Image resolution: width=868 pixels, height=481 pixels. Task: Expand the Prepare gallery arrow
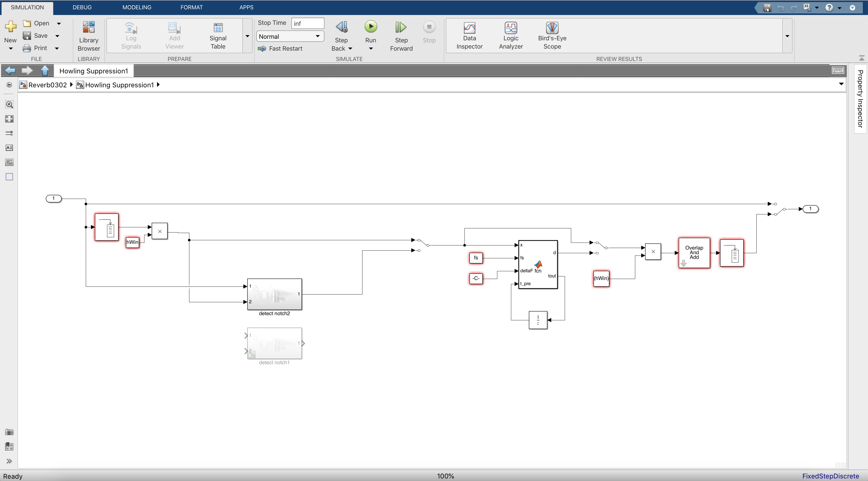[247, 36]
